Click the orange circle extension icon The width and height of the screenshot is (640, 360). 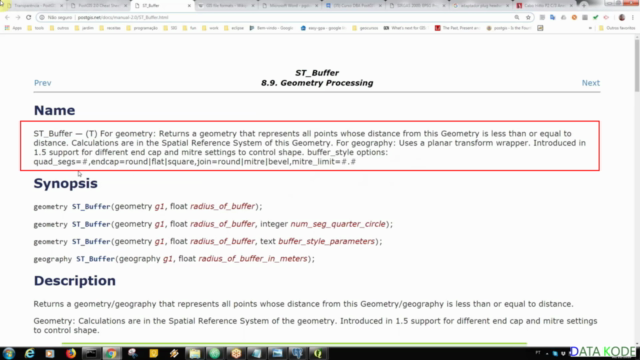click(x=574, y=18)
